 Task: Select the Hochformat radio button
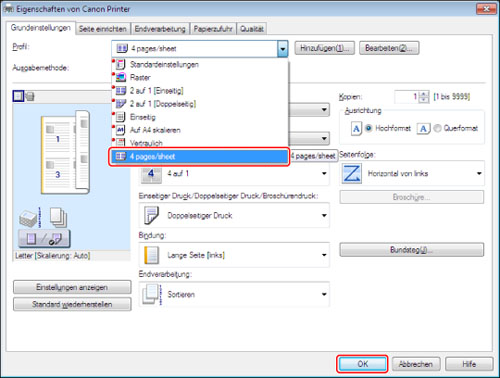tap(368, 128)
